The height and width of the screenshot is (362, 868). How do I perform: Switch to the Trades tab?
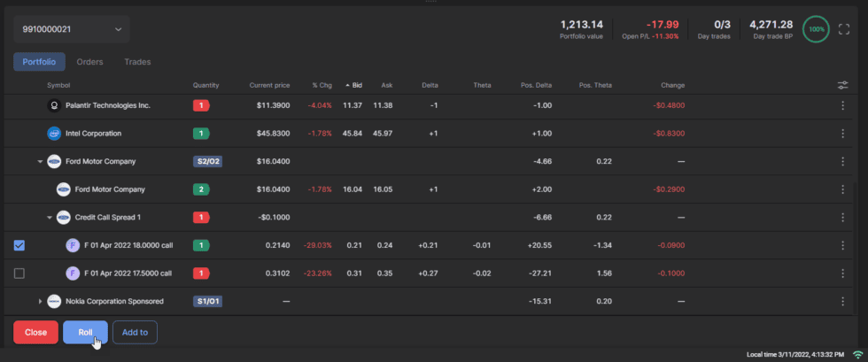(x=138, y=62)
